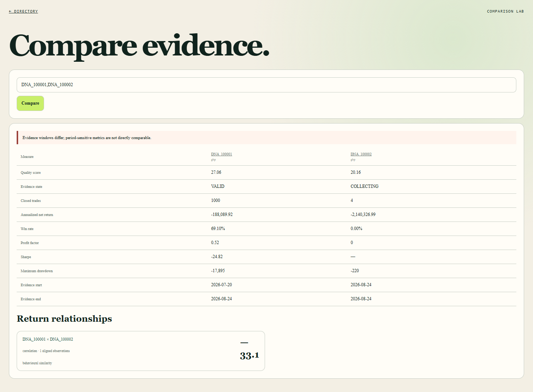Click the Measure column header
This screenshot has width=533, height=392.
point(27,157)
